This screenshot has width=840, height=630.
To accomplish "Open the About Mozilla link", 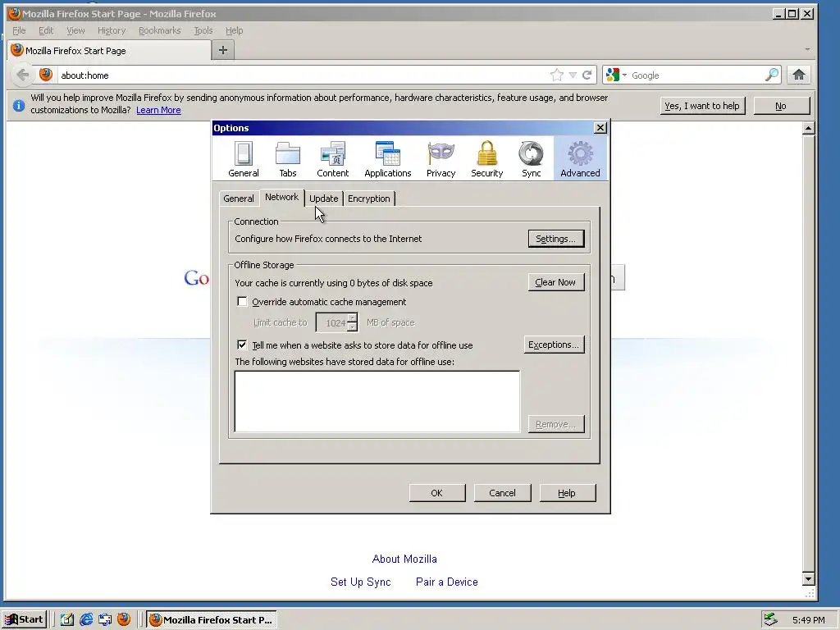I will pyautogui.click(x=404, y=559).
